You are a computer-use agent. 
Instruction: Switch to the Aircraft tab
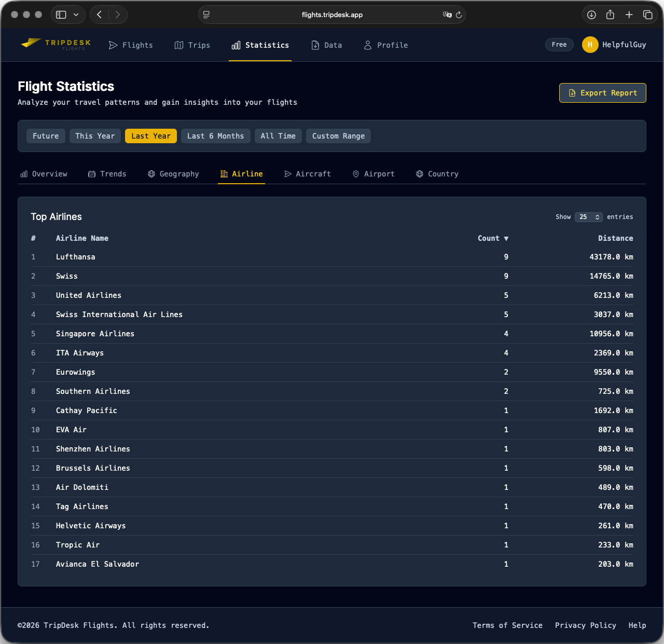308,174
